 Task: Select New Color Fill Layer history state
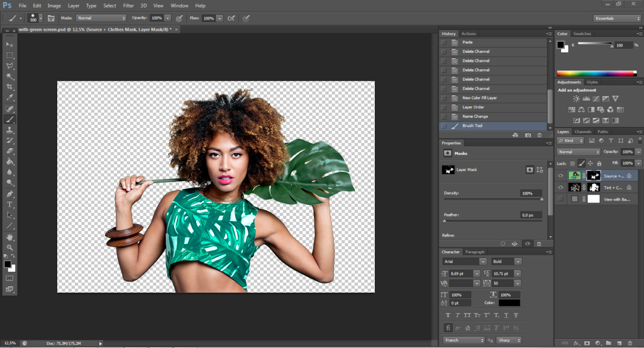point(493,98)
